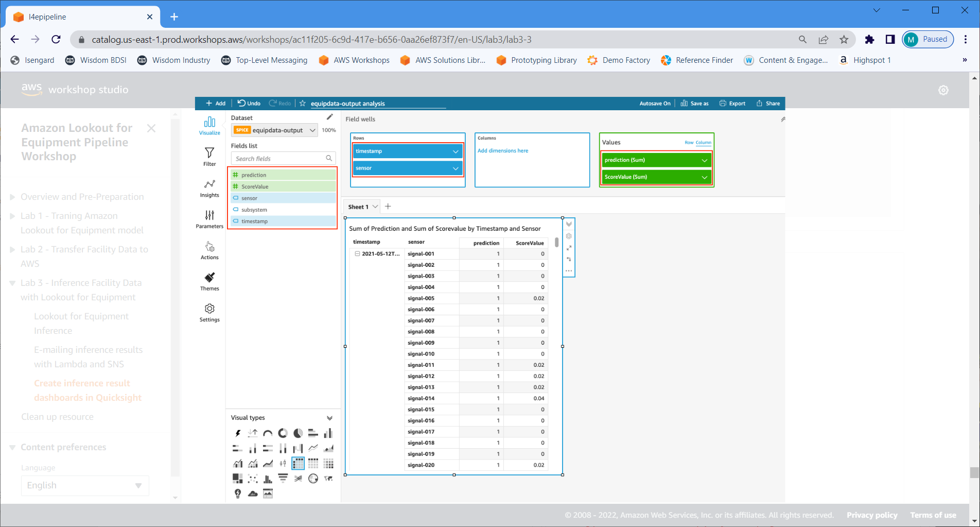
Task: Select the histogram visual type
Action: (x=268, y=479)
